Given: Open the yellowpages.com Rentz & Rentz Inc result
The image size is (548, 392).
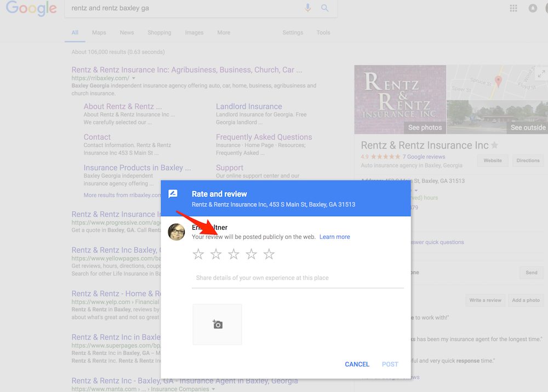Looking at the screenshot, I should click(x=116, y=251).
